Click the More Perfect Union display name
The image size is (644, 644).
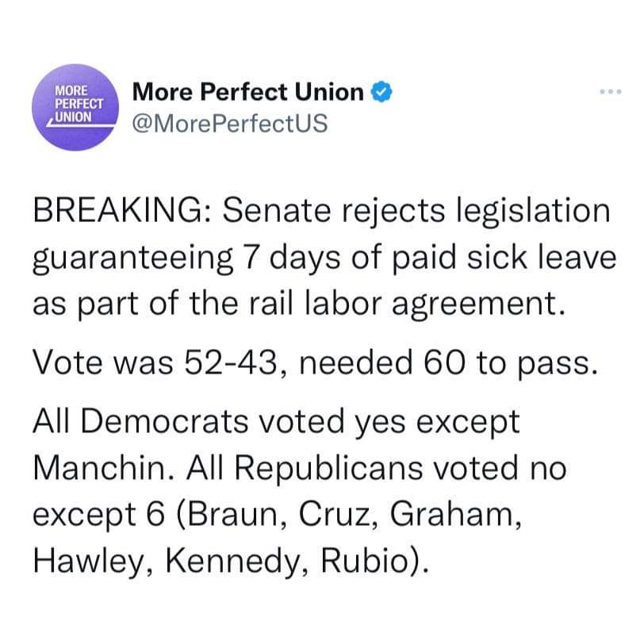(x=248, y=91)
